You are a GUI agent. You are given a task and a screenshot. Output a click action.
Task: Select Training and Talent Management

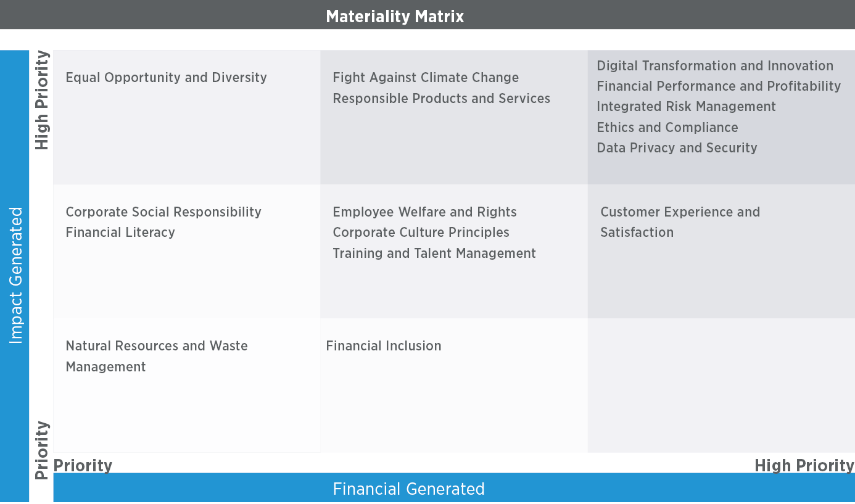pyautogui.click(x=434, y=254)
